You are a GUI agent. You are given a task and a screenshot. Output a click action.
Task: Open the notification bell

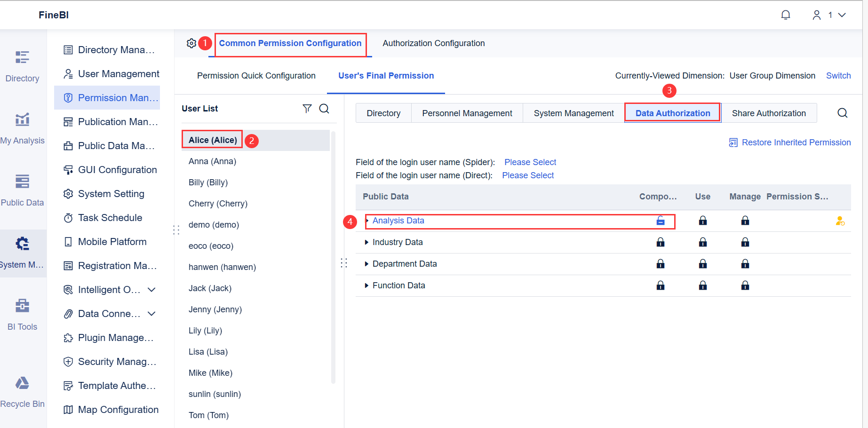coord(786,15)
